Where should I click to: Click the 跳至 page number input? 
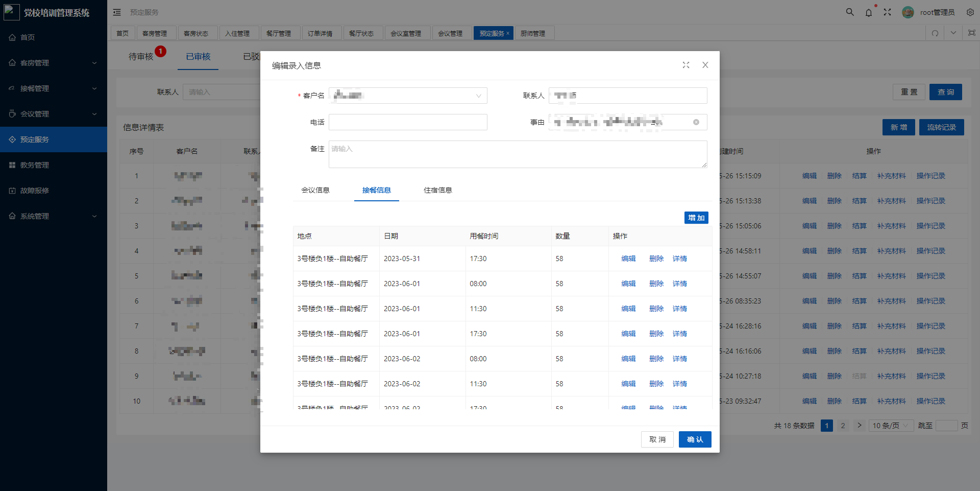947,426
